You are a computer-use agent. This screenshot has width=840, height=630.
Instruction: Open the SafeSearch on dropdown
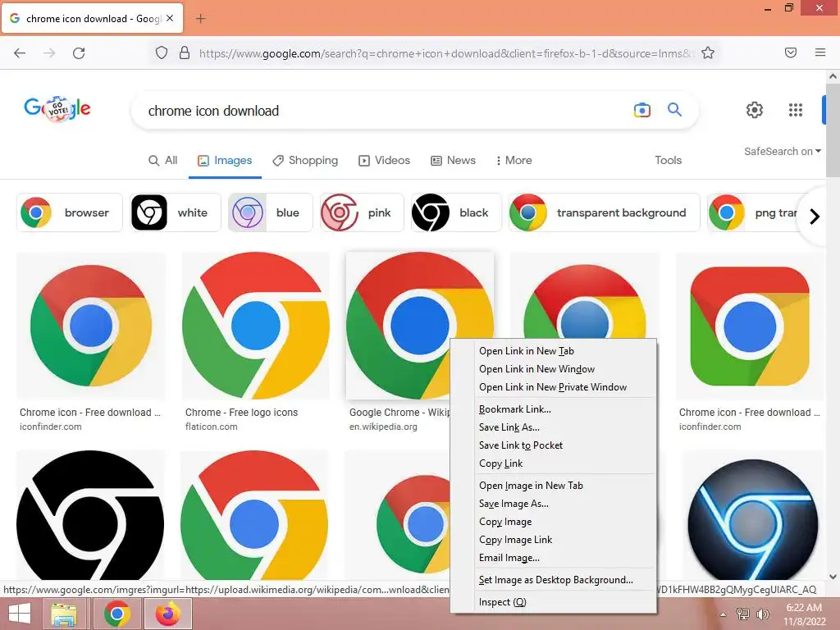point(782,152)
